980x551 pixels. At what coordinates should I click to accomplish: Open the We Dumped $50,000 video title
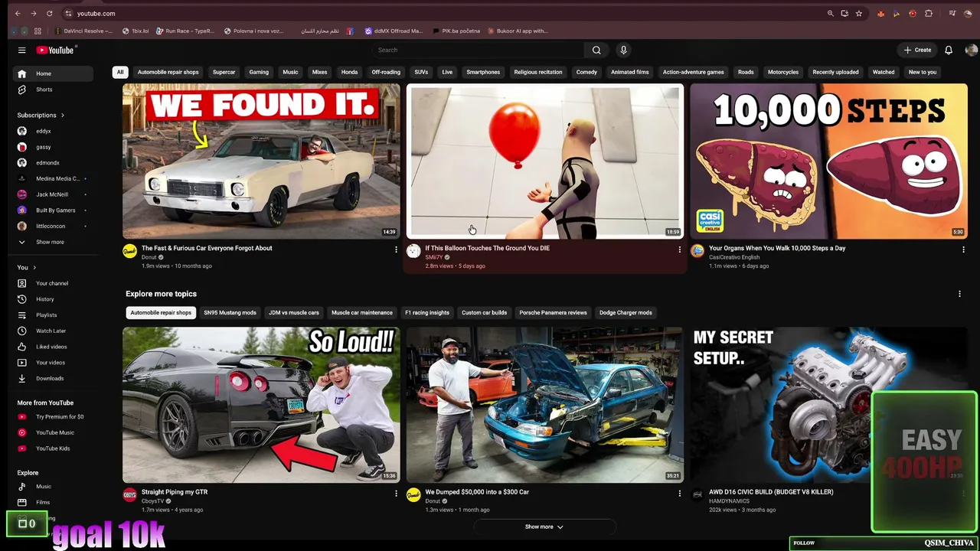477,492
